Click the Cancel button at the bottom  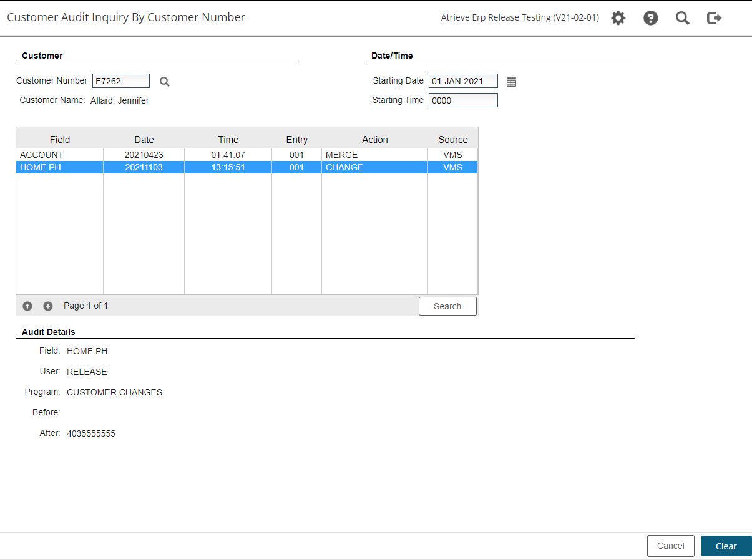tap(670, 546)
